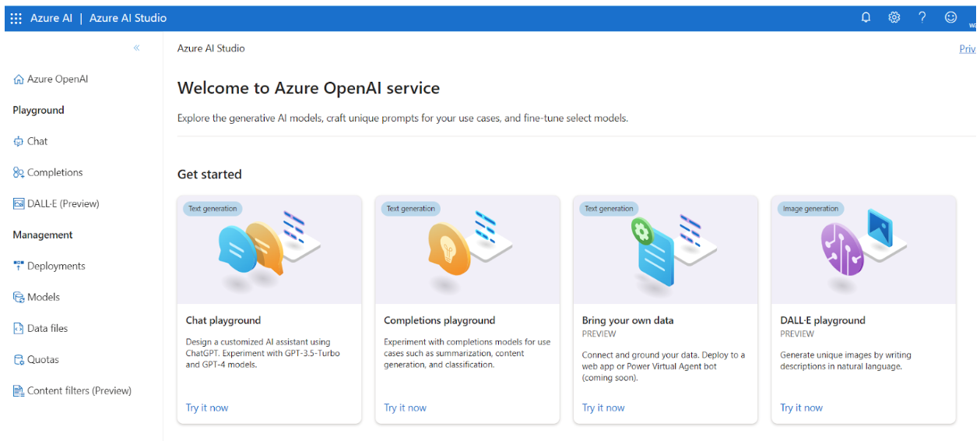Click the Azure AI Studio breadcrumb
This screenshot has width=980, height=441.
coord(211,48)
